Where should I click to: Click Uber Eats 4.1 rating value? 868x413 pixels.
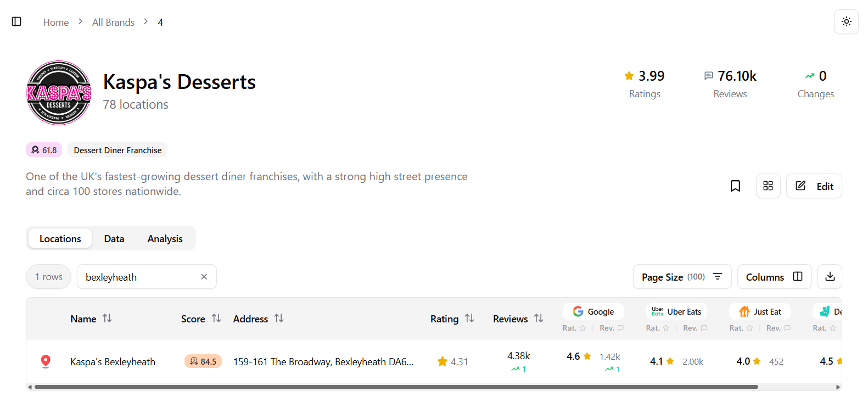pyautogui.click(x=662, y=361)
